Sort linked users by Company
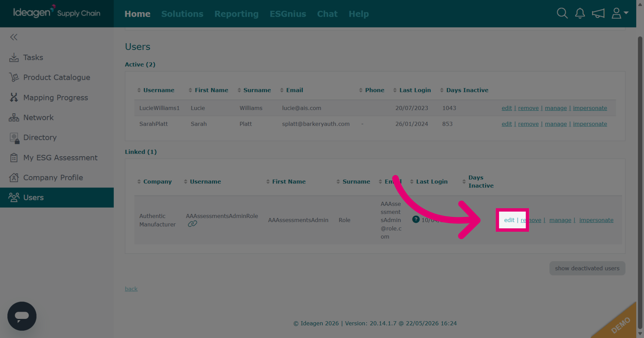Screen dimensions: 644x338 pyautogui.click(x=154, y=181)
